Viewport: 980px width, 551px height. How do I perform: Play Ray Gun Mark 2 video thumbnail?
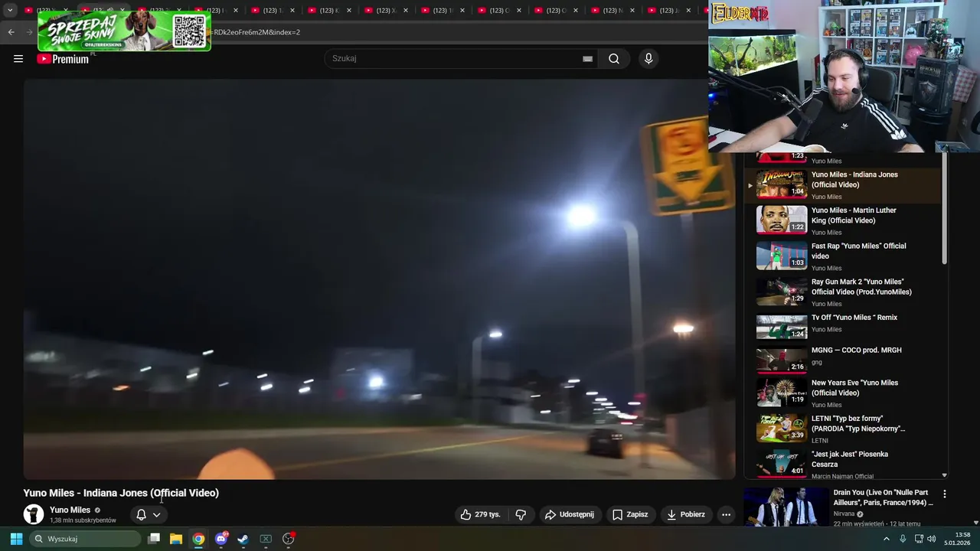point(782,291)
